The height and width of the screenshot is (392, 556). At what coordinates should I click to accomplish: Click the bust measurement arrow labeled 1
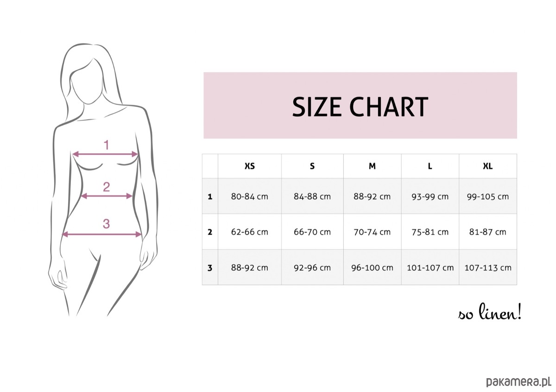(x=106, y=154)
